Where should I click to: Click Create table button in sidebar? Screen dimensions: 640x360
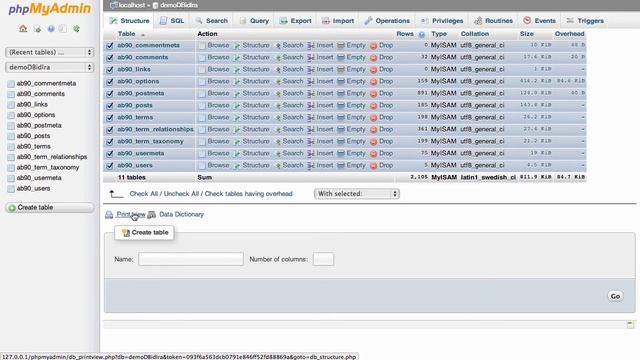pos(49,207)
